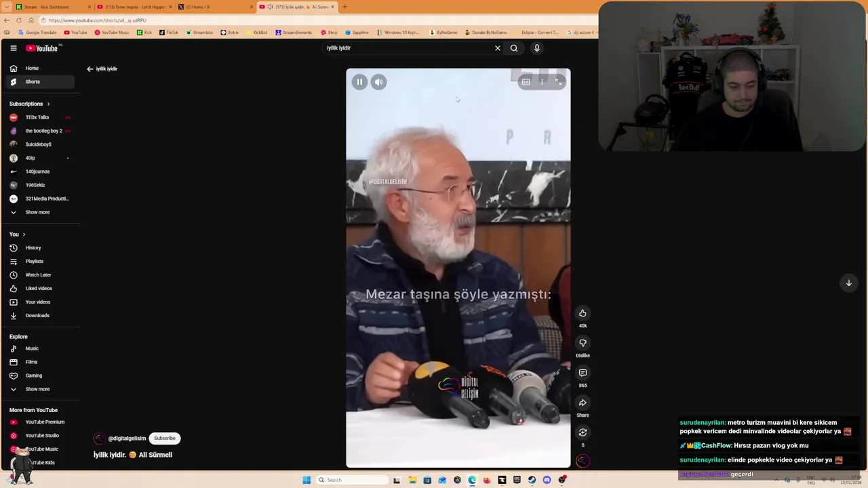The width and height of the screenshot is (868, 488).
Task: Go back using arrow beside 'iyilik iyidir'
Action: (x=90, y=69)
